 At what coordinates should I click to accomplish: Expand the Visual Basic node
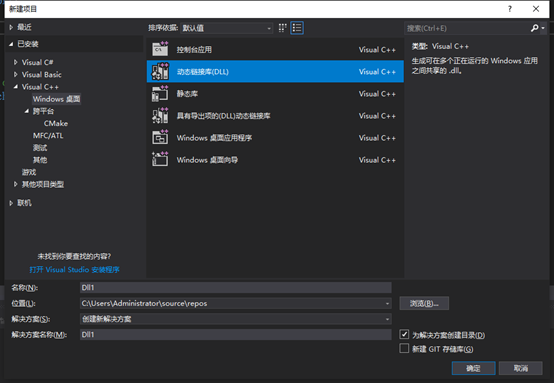(x=16, y=75)
